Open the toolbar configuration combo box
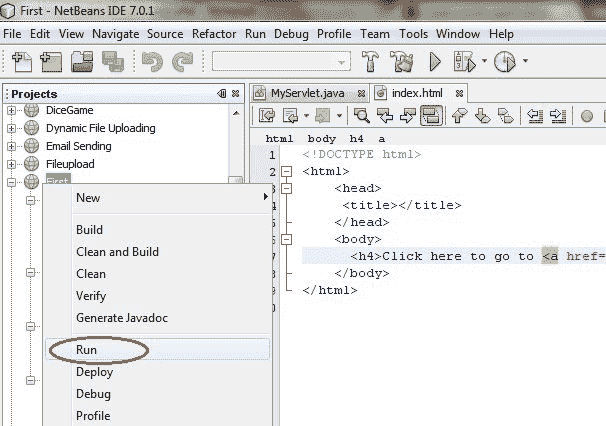 pyautogui.click(x=281, y=61)
